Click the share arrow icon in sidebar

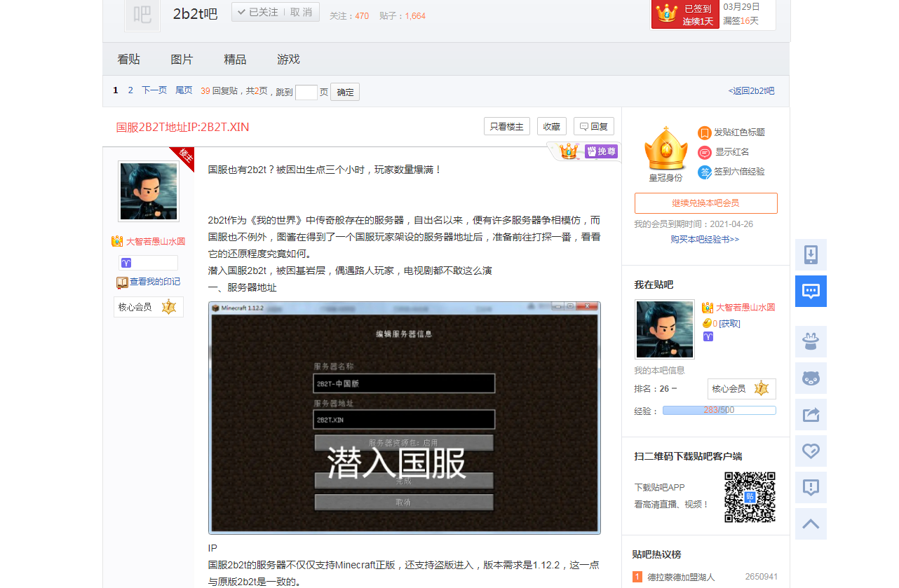pos(811,414)
